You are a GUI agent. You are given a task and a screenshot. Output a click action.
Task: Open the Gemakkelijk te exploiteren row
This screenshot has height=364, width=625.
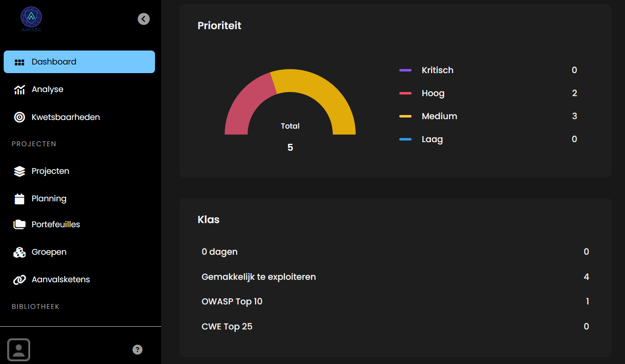(x=259, y=277)
